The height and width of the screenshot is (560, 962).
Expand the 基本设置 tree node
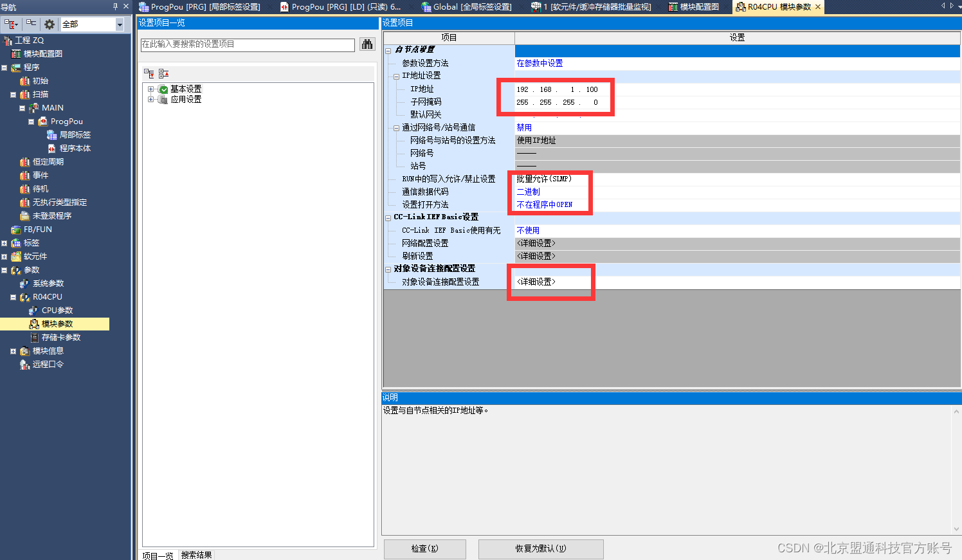[x=149, y=89]
